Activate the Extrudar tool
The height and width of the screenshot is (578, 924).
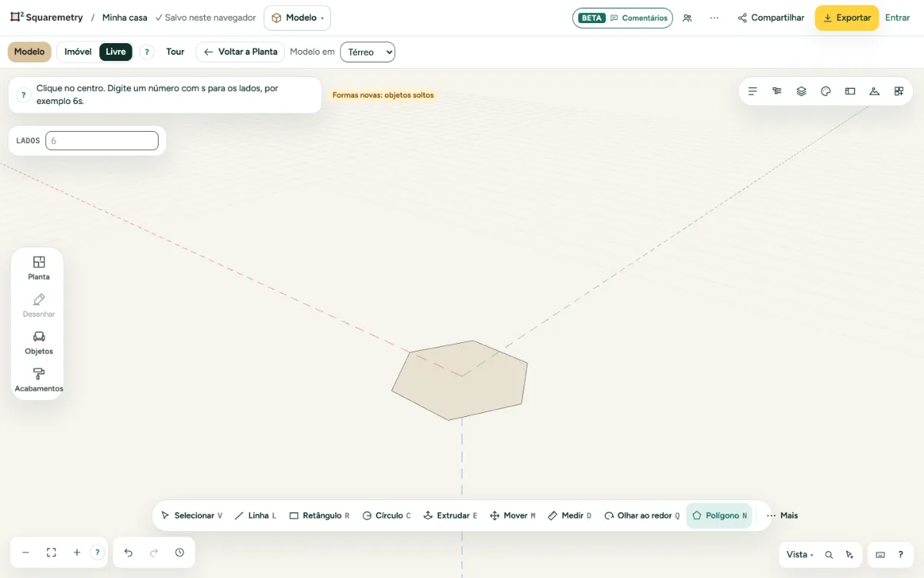pyautogui.click(x=450, y=516)
